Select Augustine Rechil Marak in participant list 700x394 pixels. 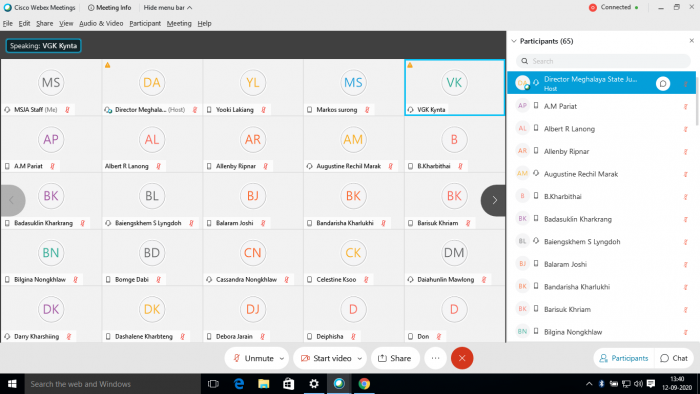pyautogui.click(x=601, y=174)
